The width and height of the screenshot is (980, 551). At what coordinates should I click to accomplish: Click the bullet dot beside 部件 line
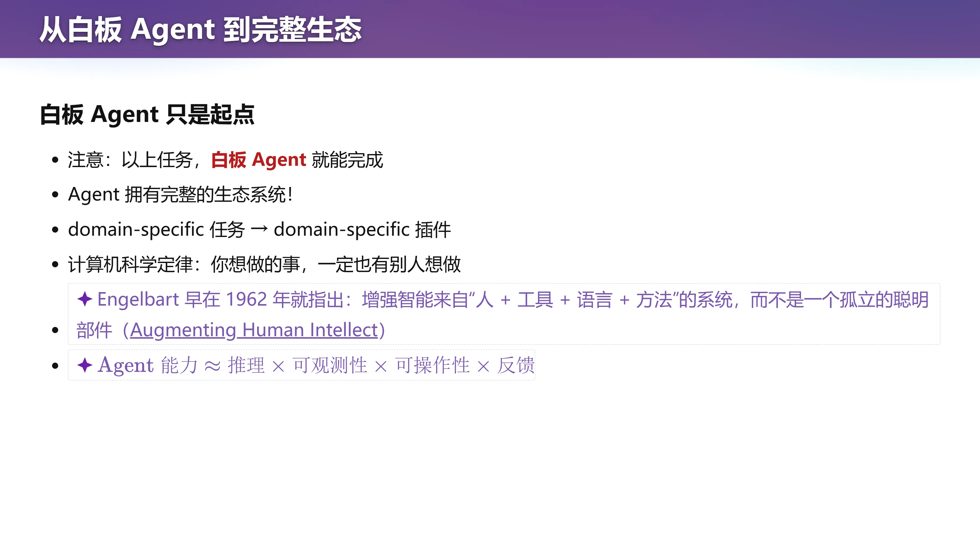[x=56, y=330]
